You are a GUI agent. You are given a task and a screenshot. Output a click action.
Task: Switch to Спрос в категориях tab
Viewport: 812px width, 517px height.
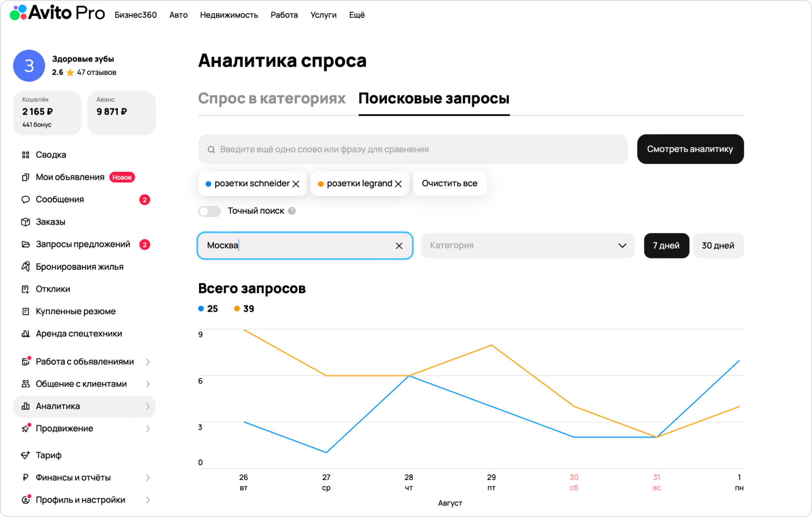pos(271,98)
